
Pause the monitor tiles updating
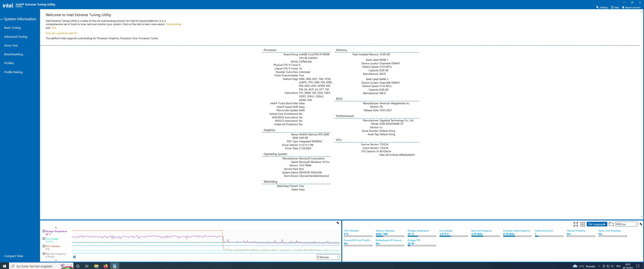[582, 224]
